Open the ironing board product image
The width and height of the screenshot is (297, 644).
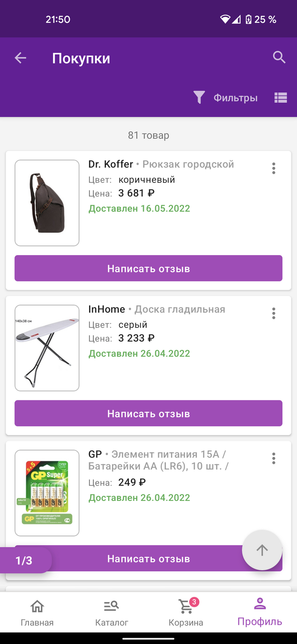(x=47, y=348)
